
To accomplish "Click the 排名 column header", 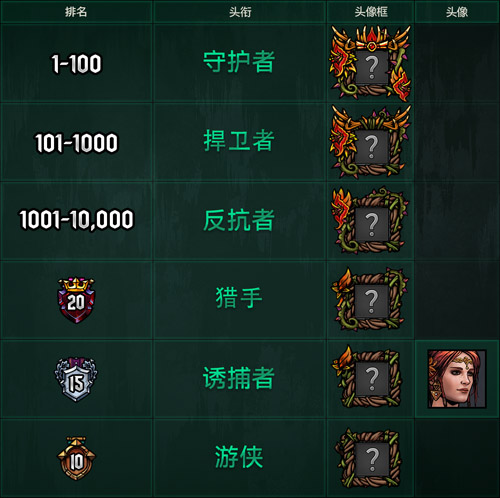I will pos(76,12).
